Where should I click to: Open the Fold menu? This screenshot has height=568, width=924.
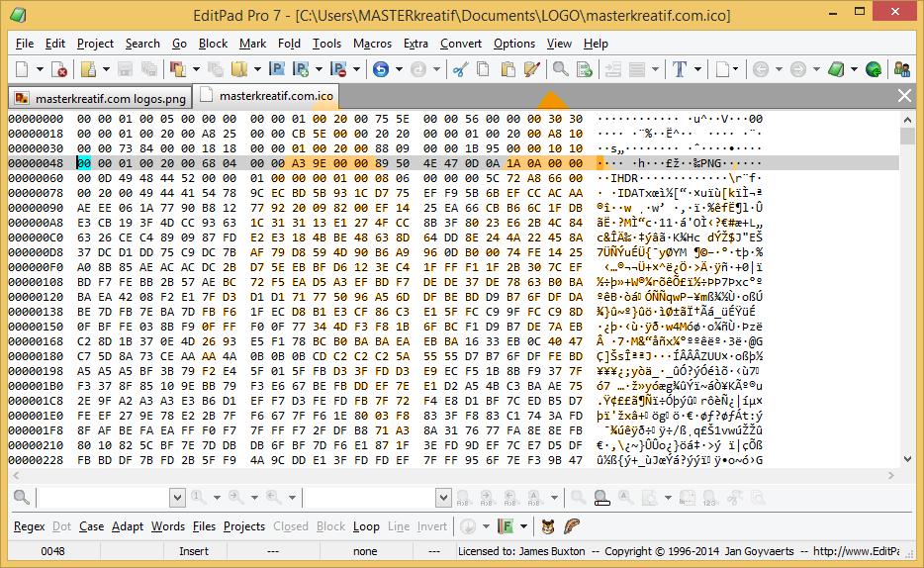click(289, 44)
